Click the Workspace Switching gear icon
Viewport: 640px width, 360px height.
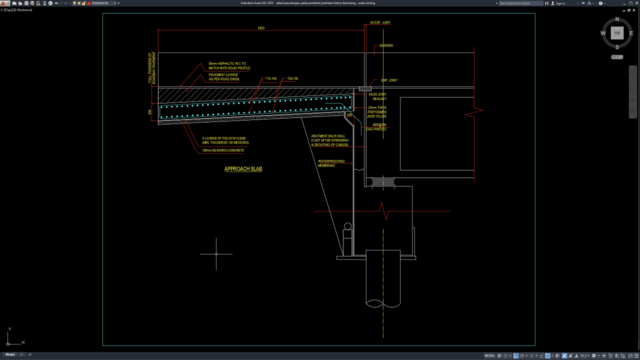594,356
